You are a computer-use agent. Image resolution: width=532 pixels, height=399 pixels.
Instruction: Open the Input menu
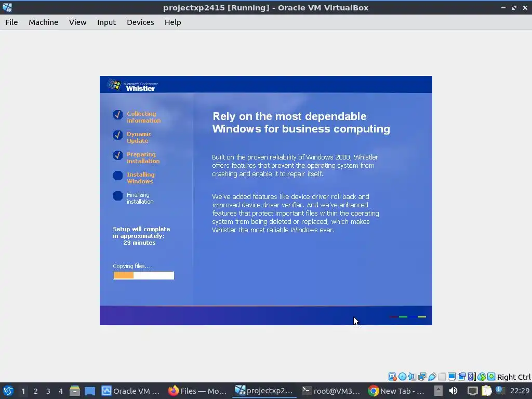click(x=107, y=22)
